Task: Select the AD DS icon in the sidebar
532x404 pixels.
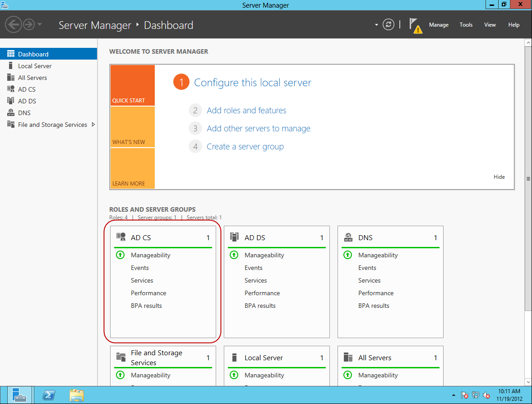Action: tap(10, 101)
